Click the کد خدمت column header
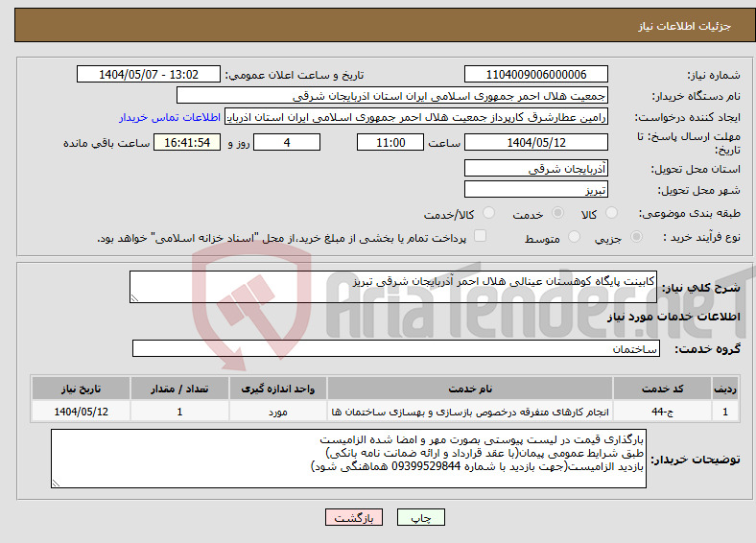This screenshot has width=756, height=543. click(x=663, y=389)
